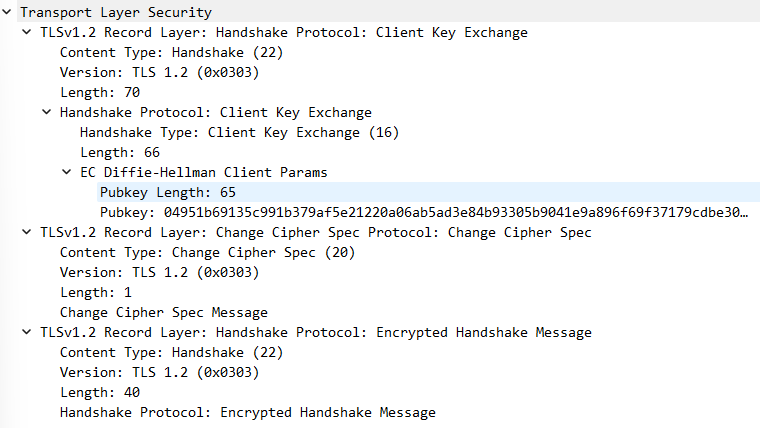This screenshot has height=428, width=760.
Task: Collapse EC Diffie-Hellman Client Params section
Action: (67, 173)
